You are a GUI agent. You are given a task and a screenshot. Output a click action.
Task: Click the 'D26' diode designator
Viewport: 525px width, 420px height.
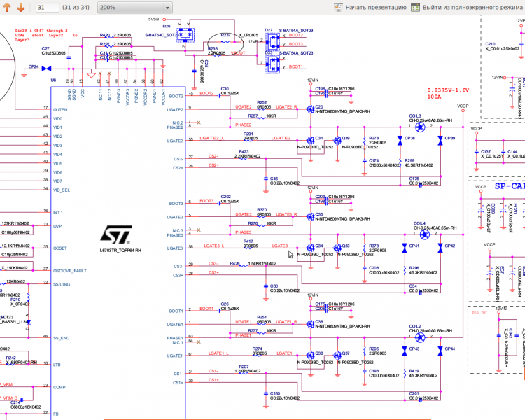167,26
